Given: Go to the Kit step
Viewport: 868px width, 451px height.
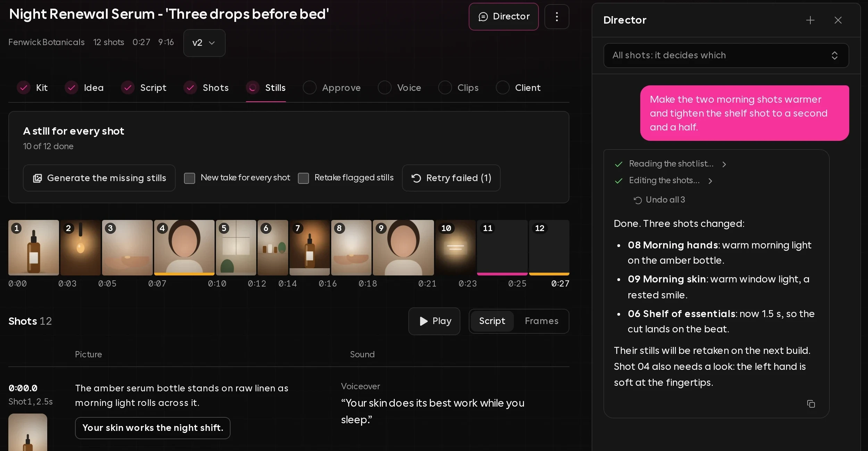Looking at the screenshot, I should coord(32,88).
